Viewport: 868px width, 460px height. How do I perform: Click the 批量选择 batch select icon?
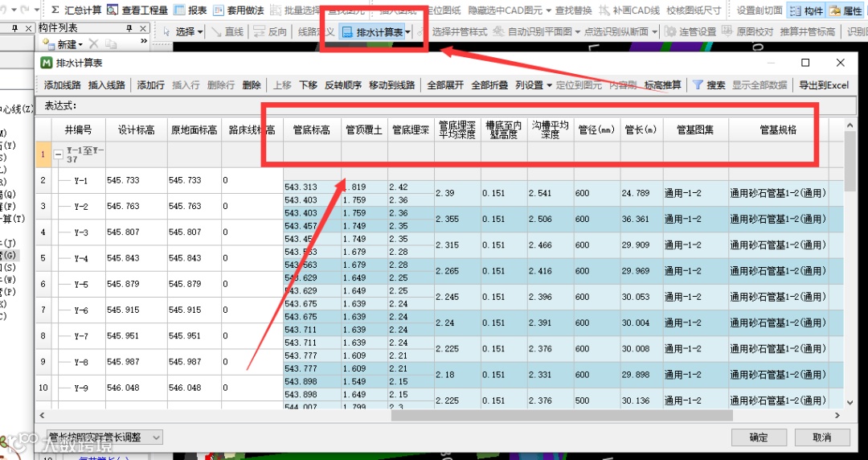tap(276, 10)
